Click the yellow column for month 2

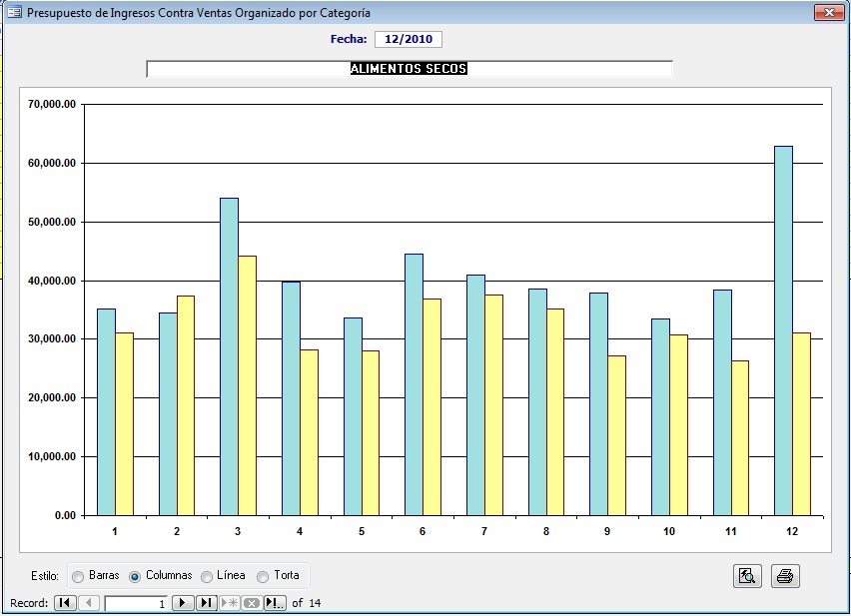tap(186, 405)
